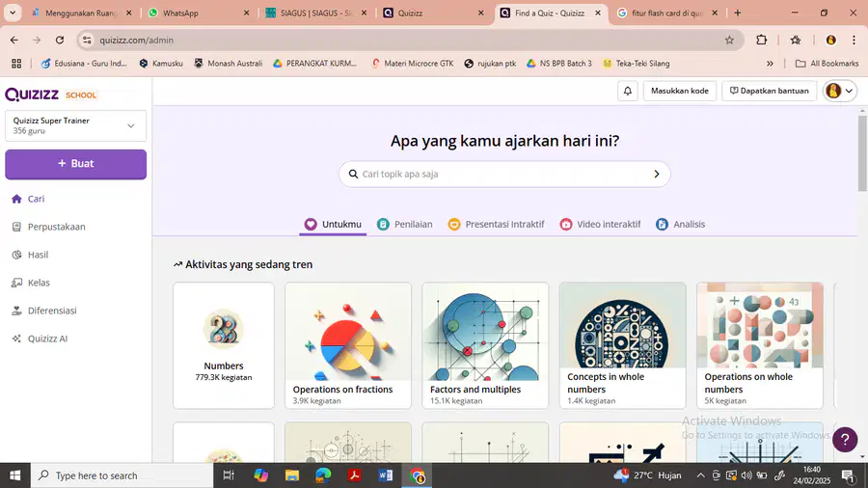Go to Kelas classes section

[x=39, y=283]
